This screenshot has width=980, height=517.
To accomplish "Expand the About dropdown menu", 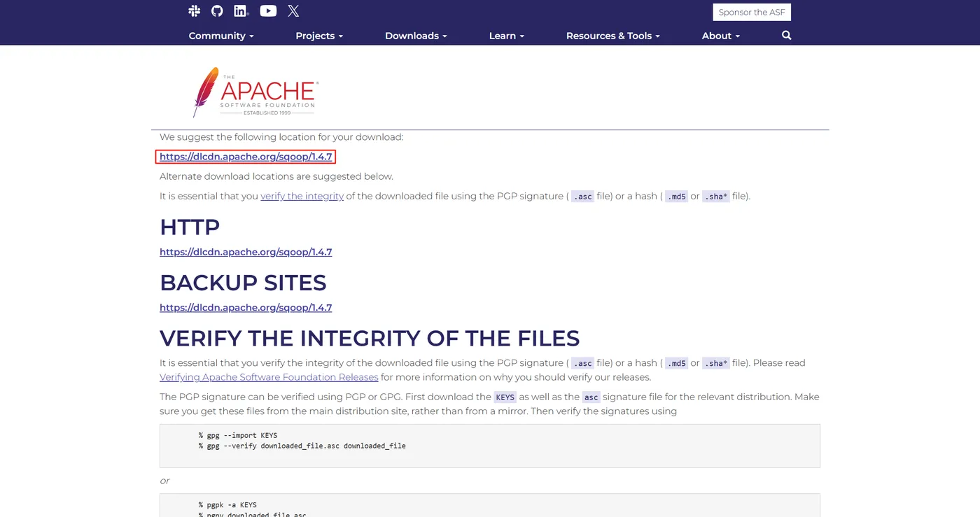I will click(x=721, y=36).
